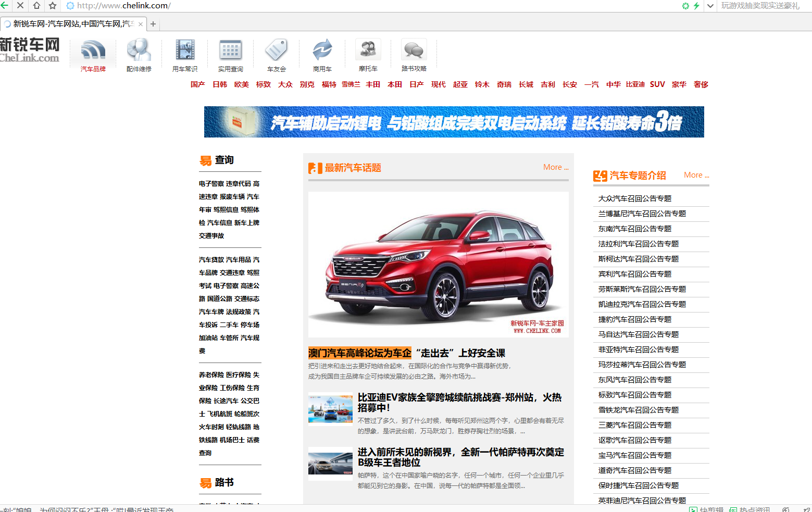Bookmark page with the star icon
Viewport: 812px width, 512px height.
[53, 6]
